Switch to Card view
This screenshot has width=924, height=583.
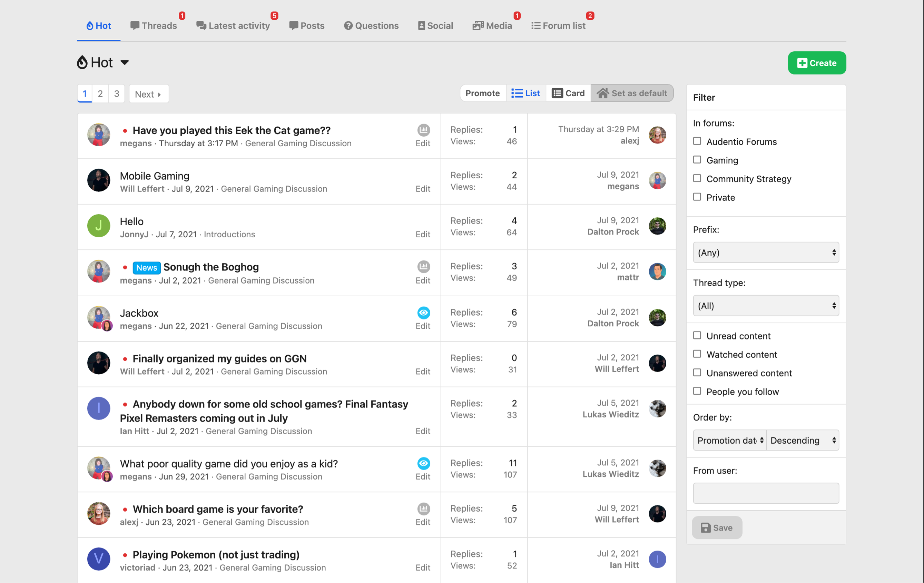(x=568, y=93)
